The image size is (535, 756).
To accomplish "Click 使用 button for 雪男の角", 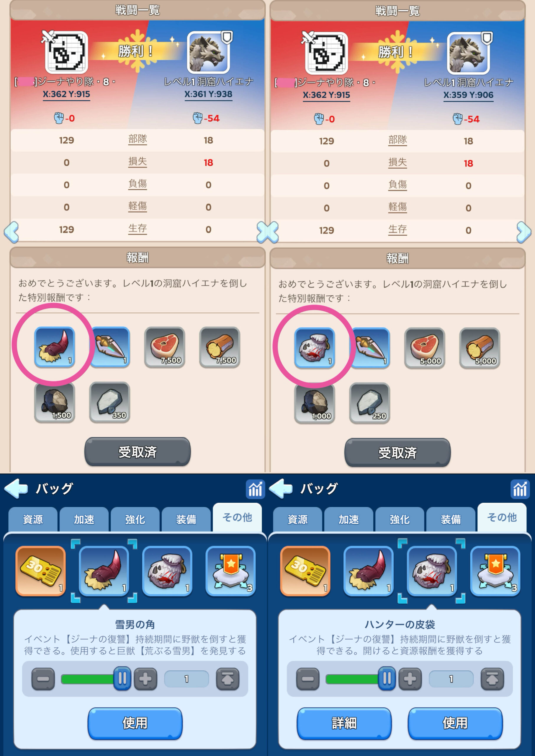I will (135, 723).
